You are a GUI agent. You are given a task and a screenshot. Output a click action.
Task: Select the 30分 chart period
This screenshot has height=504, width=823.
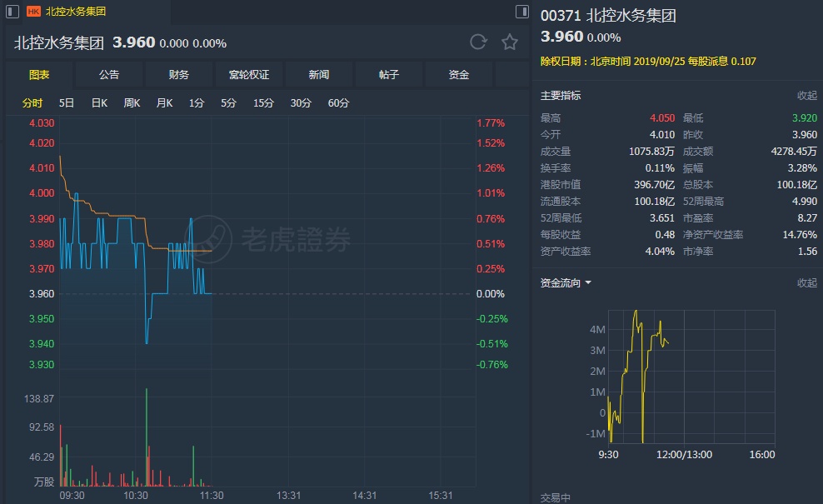click(x=301, y=103)
